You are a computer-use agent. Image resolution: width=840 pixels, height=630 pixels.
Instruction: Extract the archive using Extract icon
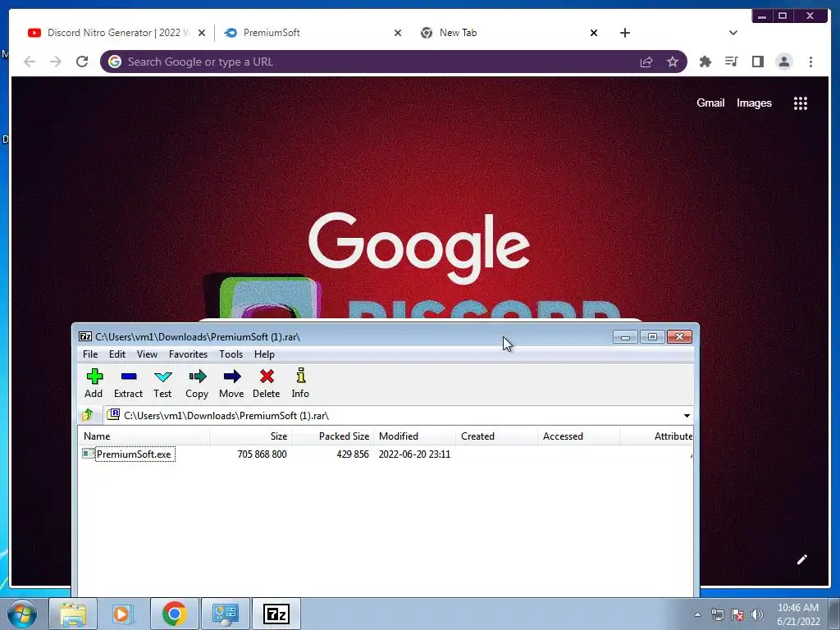[x=129, y=383]
